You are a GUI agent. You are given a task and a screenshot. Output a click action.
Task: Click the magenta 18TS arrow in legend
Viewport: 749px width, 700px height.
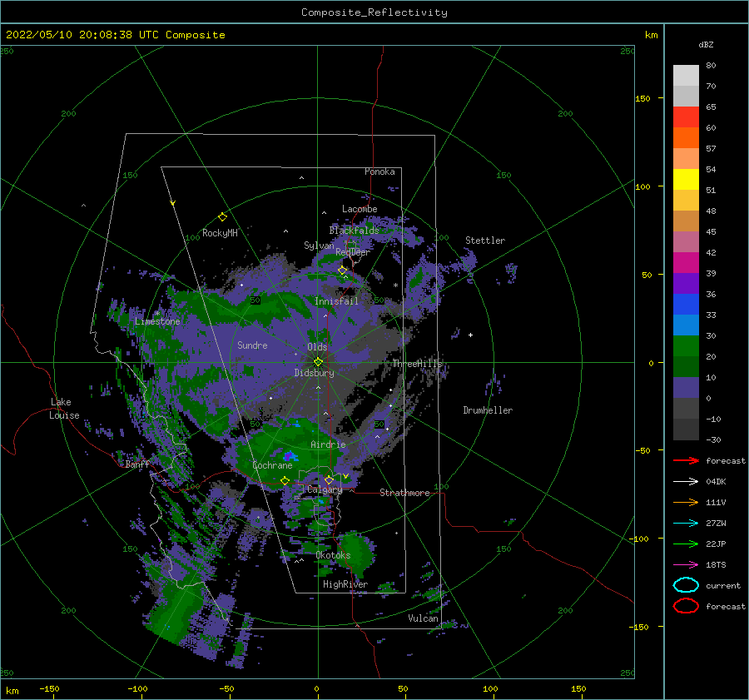point(686,565)
